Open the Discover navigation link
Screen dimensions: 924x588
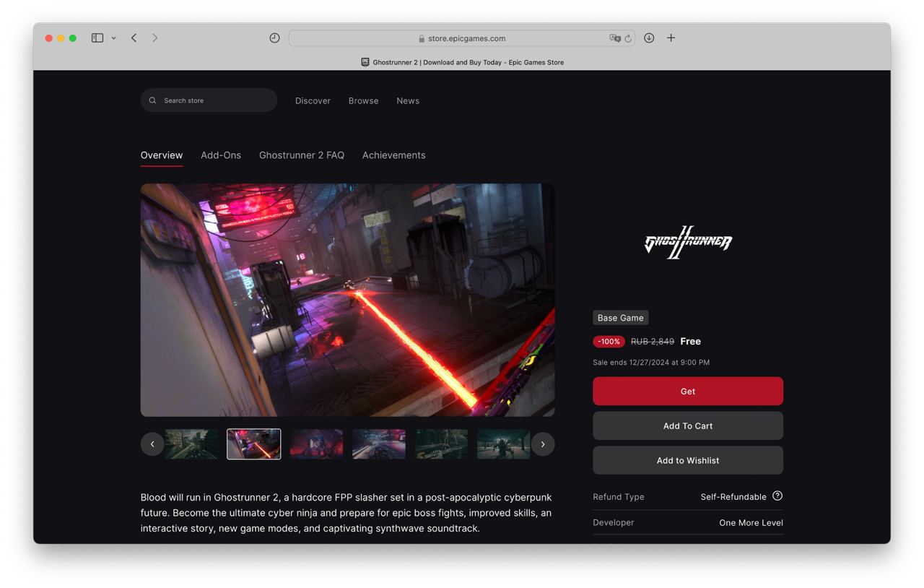click(x=313, y=101)
